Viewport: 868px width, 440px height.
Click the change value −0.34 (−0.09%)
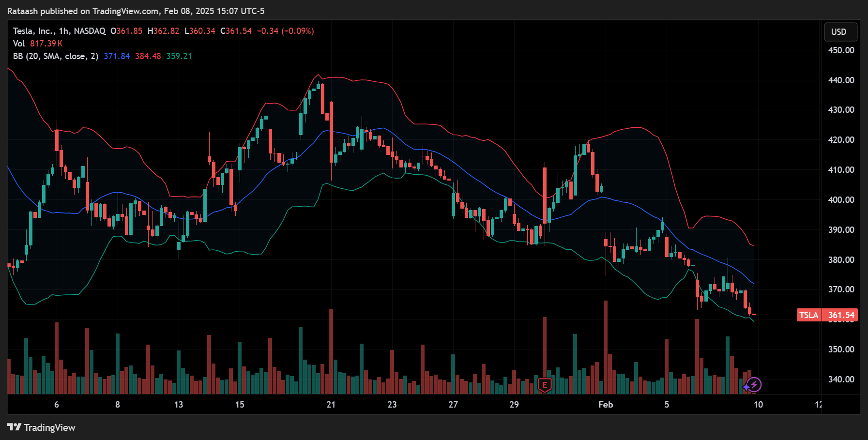[x=285, y=31]
